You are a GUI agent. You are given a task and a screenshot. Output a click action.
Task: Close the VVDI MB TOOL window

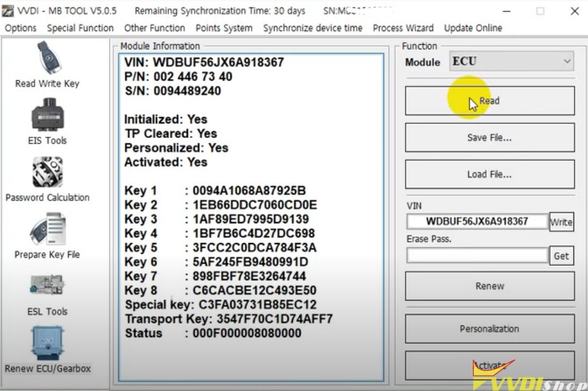(x=575, y=11)
